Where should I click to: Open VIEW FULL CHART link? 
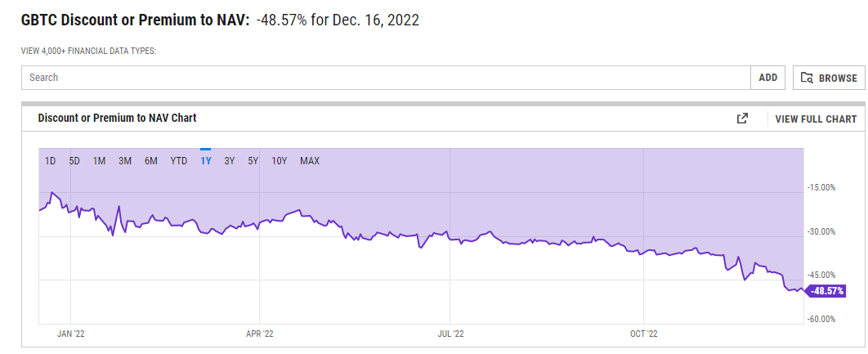[x=816, y=119]
